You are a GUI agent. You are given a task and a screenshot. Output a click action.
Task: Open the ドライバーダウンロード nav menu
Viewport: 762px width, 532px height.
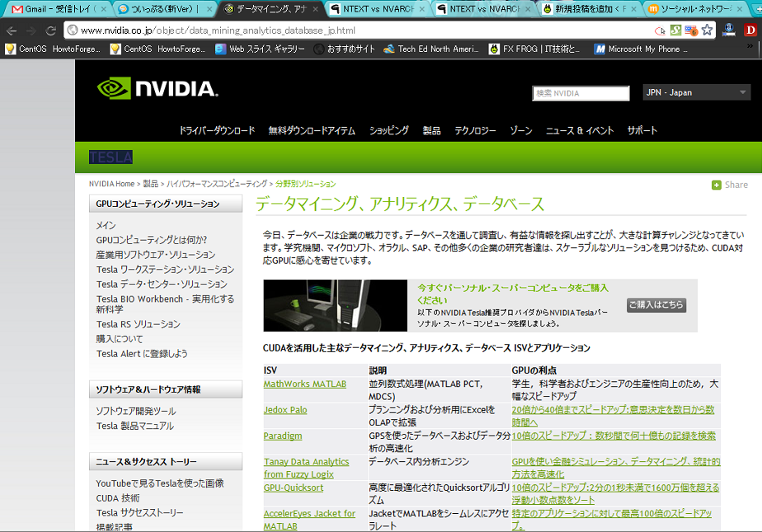pos(217,130)
